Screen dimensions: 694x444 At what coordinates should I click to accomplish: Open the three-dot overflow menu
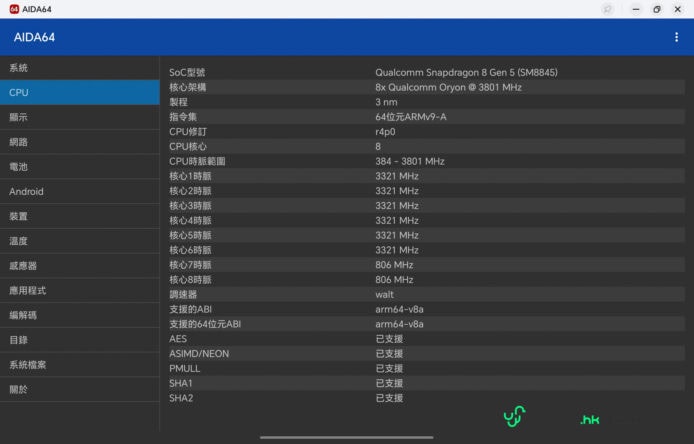click(x=676, y=37)
